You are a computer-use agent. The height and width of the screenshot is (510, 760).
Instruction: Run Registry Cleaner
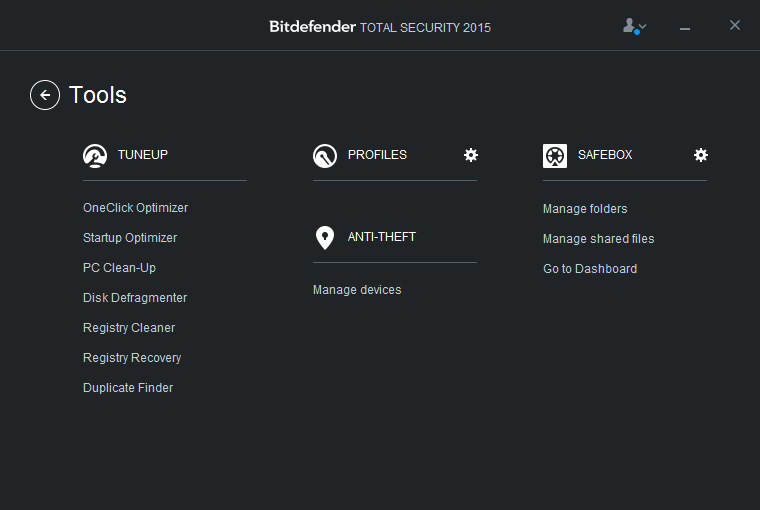pyautogui.click(x=129, y=328)
